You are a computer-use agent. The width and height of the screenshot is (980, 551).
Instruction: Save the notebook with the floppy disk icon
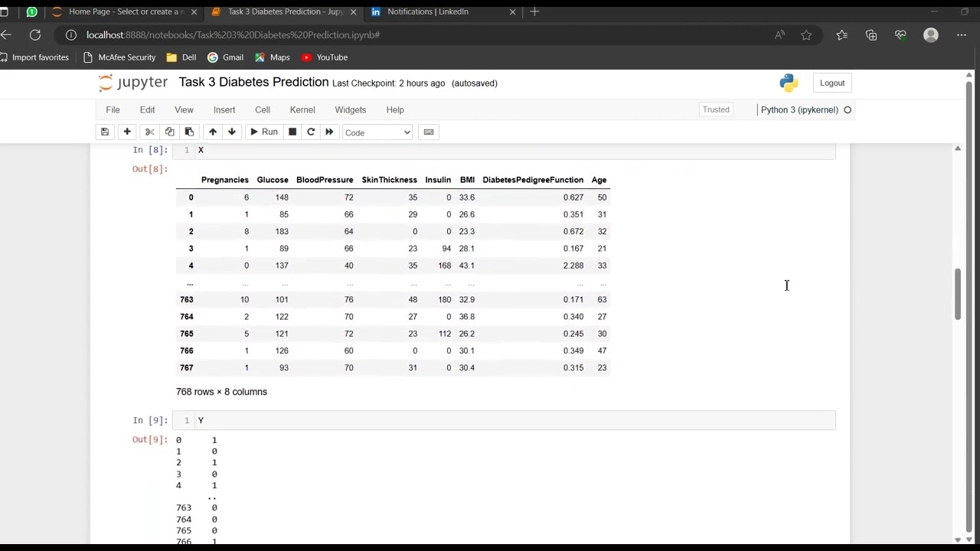(x=105, y=132)
